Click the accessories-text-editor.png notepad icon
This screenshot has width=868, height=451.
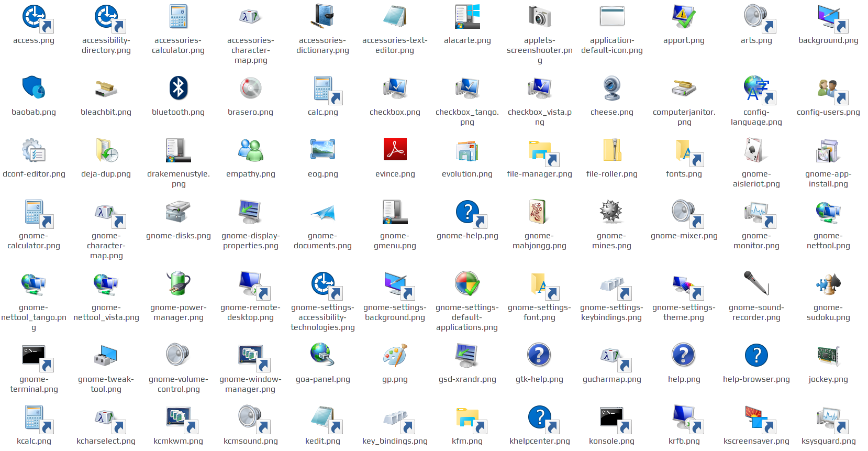(395, 17)
